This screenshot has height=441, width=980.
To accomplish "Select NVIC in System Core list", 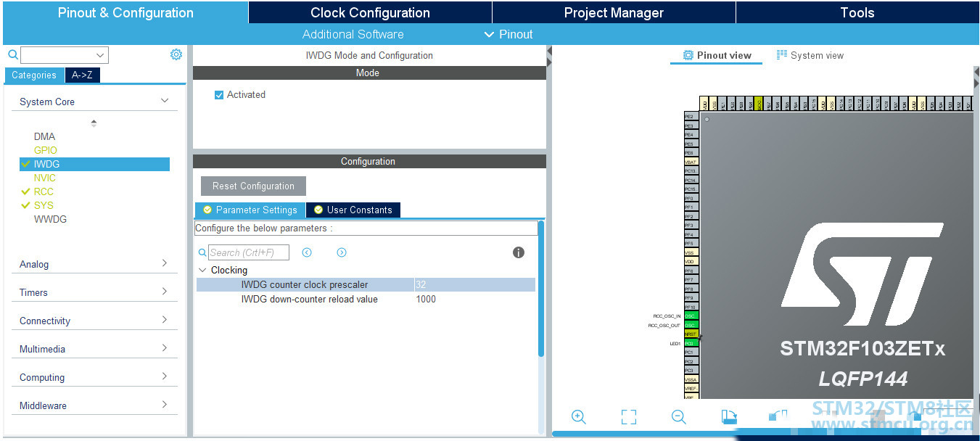I will coord(44,178).
